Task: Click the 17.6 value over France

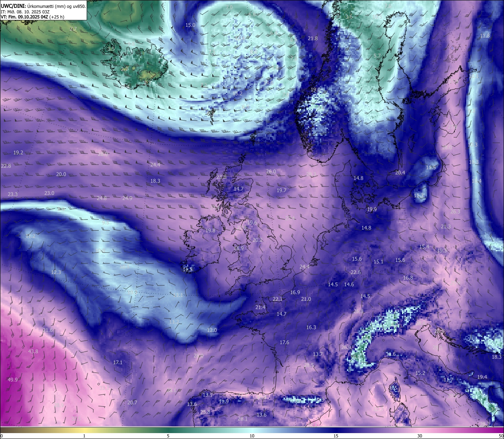Action: [284, 343]
